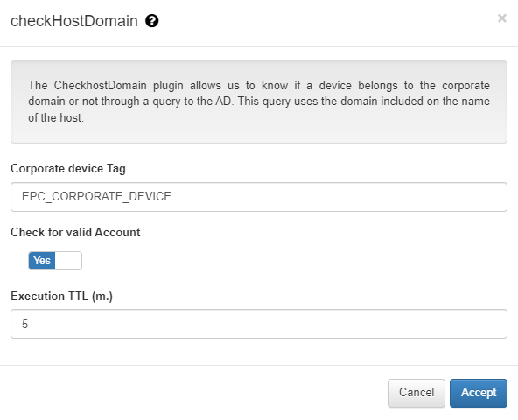This screenshot has height=420, width=518.
Task: Edit the Corporate device Tag field
Action: (259, 197)
